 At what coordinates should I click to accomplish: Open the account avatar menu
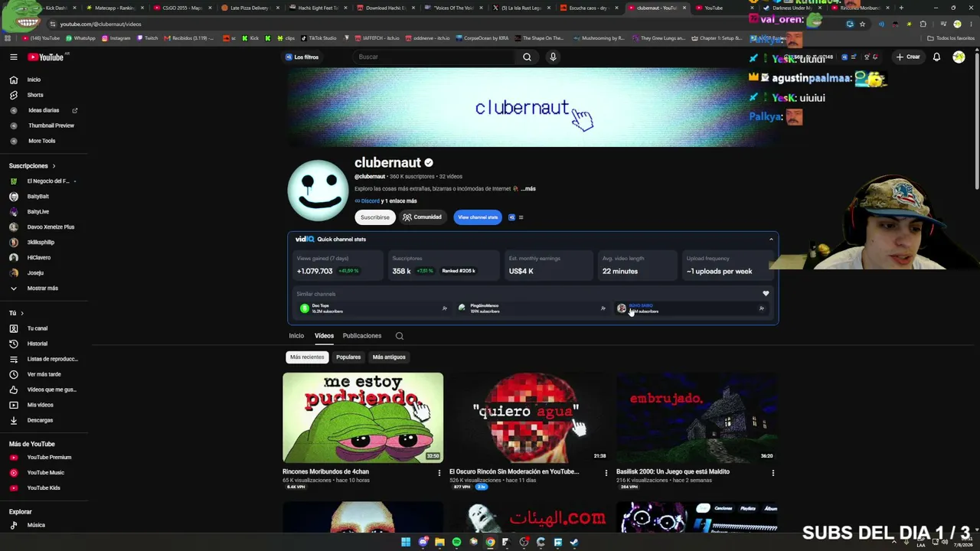[x=959, y=57]
